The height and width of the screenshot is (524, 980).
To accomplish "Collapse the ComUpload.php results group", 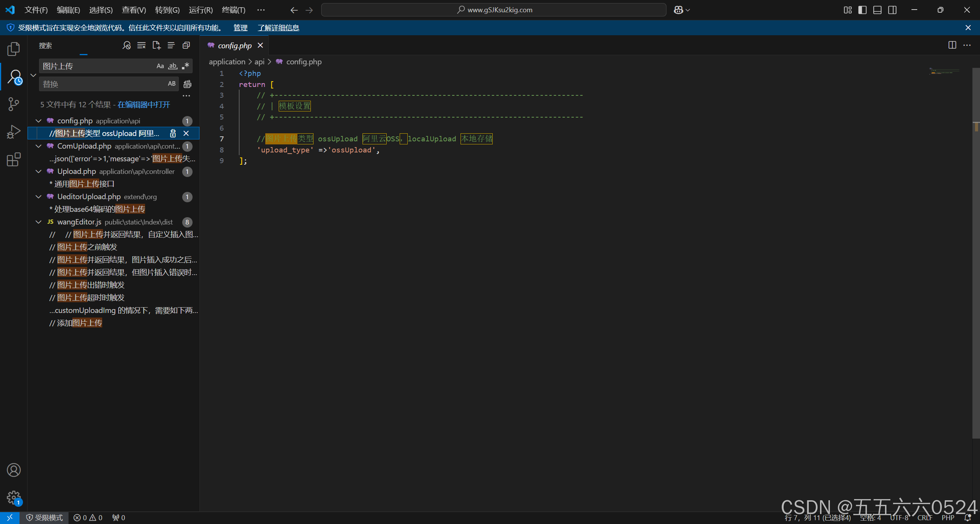I will click(x=38, y=146).
